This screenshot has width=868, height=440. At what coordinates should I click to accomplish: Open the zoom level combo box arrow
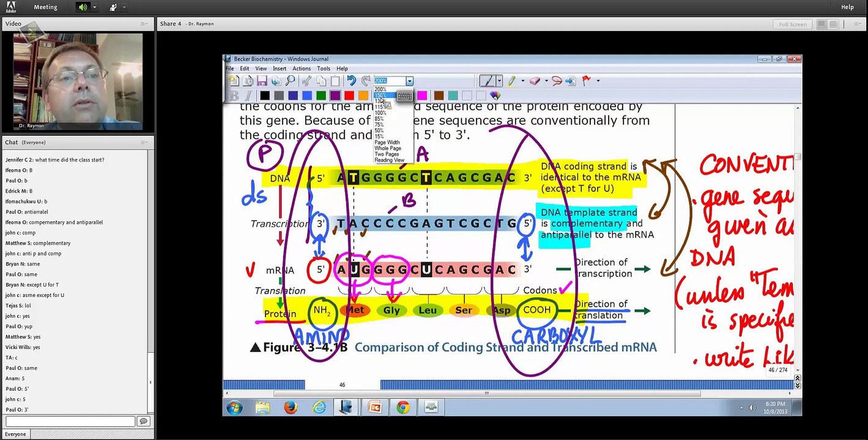point(409,81)
